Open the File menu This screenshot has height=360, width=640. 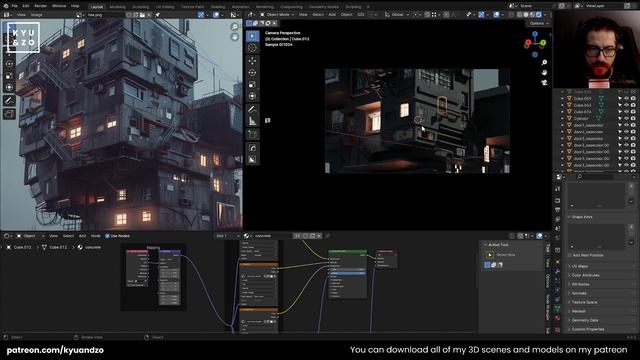click(15, 6)
